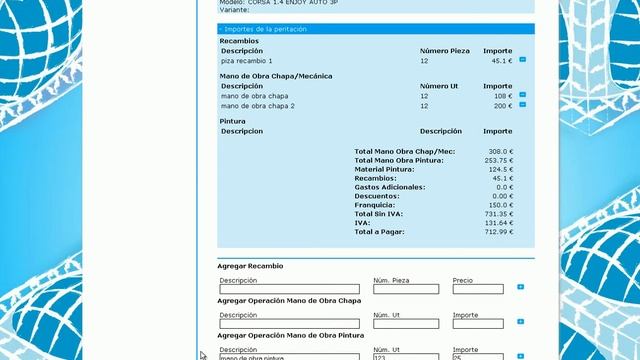
Task: Remove the 'piza recambio 1' row
Action: [522, 60]
